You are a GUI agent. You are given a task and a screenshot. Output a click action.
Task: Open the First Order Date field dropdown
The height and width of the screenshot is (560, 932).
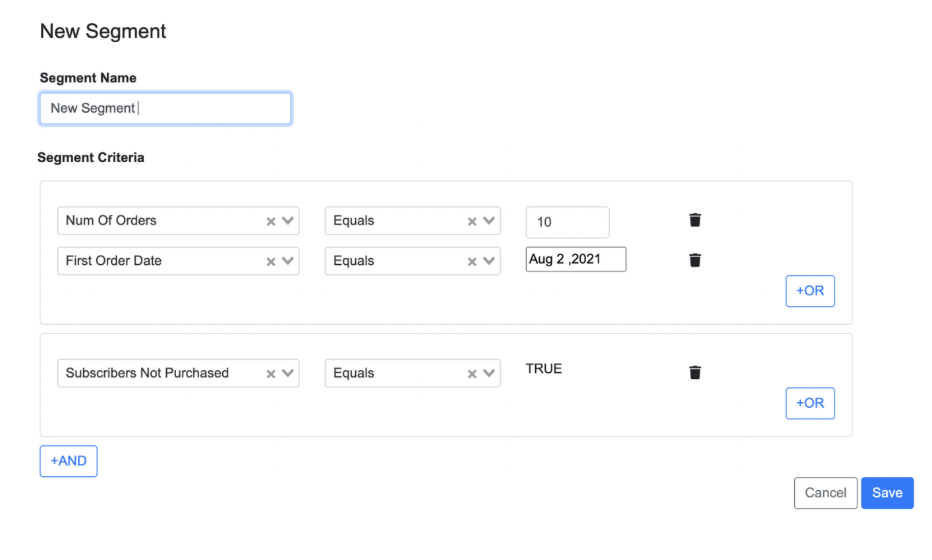pos(288,261)
